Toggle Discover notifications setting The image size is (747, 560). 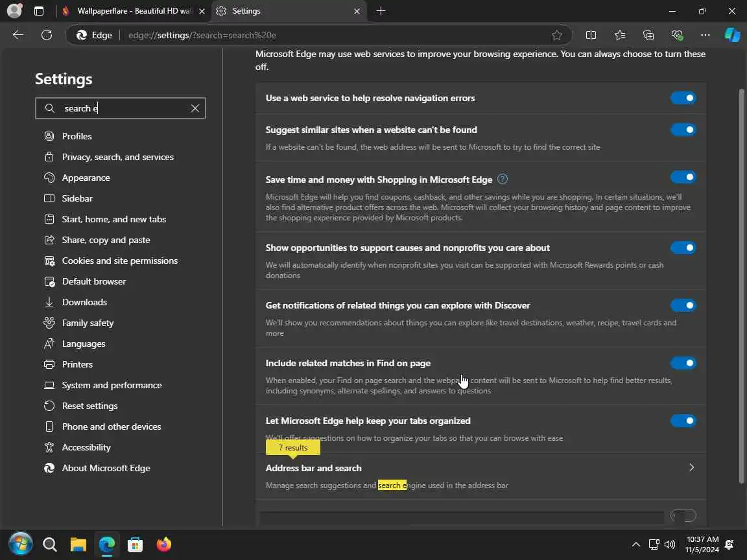[x=683, y=305]
